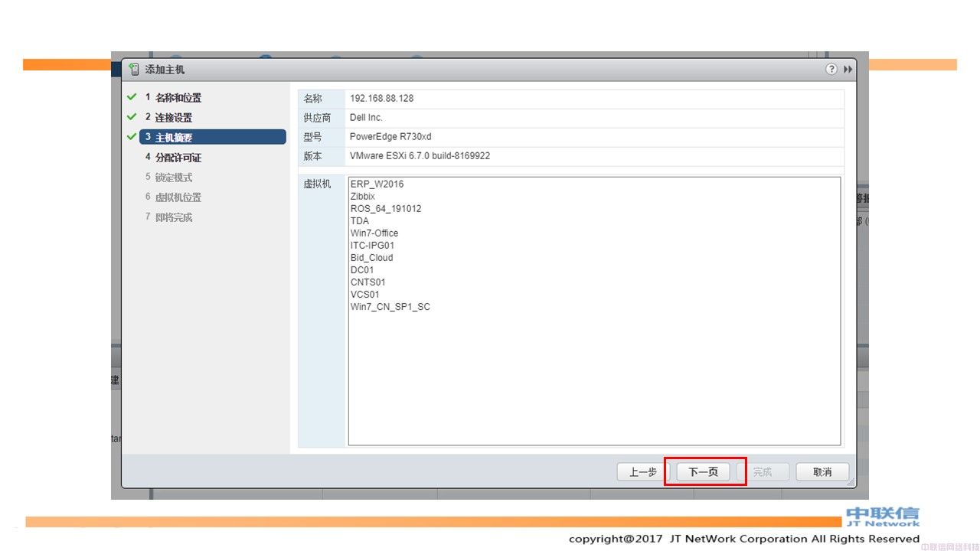Select virtual machine CNTS01
Screen dimensions: 980x551
pyautogui.click(x=367, y=282)
